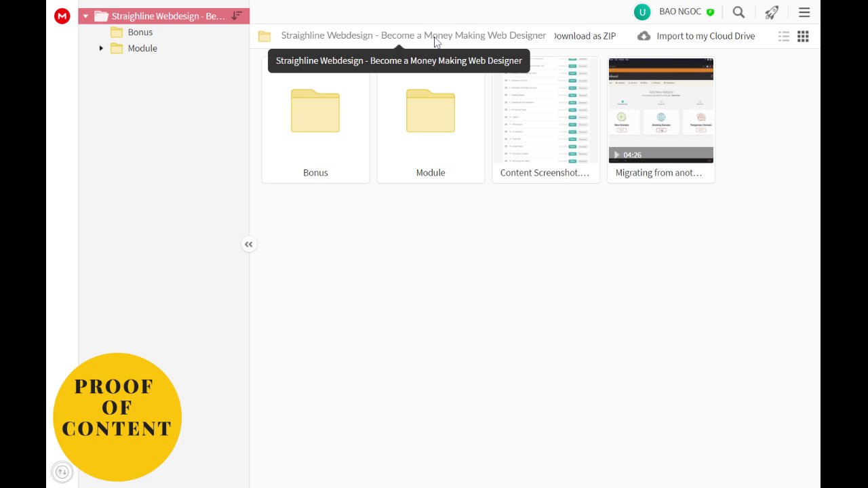Viewport: 868px width, 488px height.
Task: Click the Straighline Webdesign breadcrumb text
Action: [413, 35]
